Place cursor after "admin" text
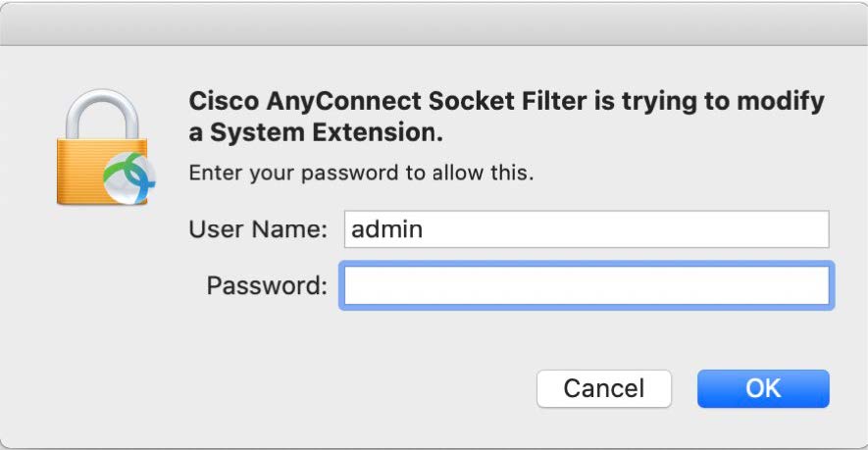Viewport: 868px width, 450px height. (426, 229)
